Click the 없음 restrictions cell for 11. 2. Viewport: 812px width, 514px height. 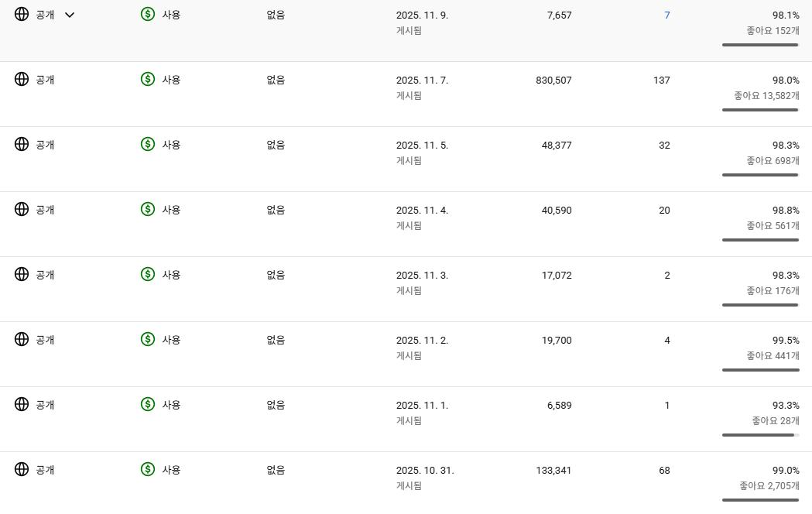click(276, 340)
